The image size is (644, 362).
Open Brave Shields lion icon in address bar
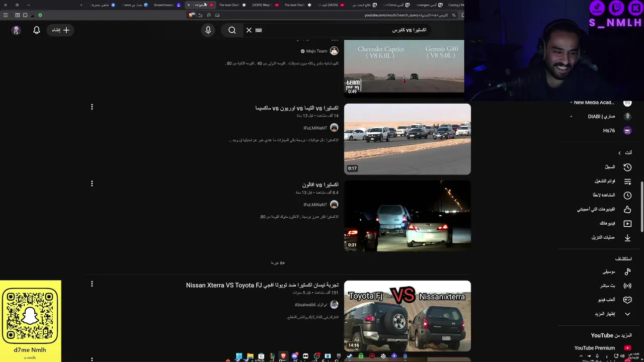pos(191,15)
